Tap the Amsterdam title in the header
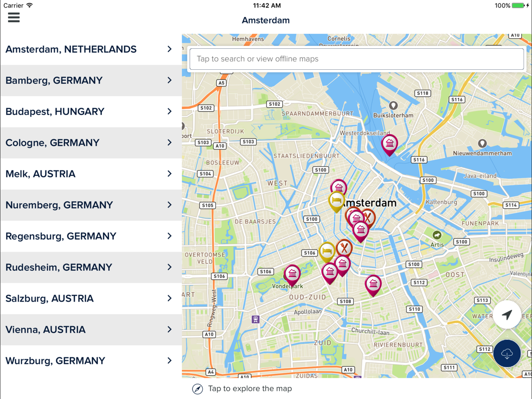The height and width of the screenshot is (399, 532). pyautogui.click(x=266, y=20)
